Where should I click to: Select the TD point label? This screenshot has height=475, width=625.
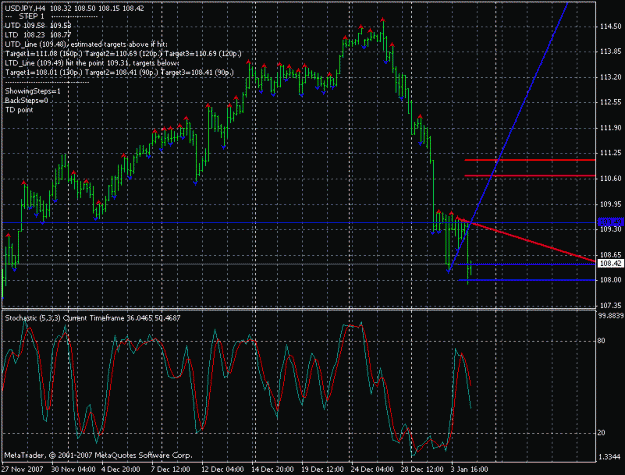pos(19,110)
